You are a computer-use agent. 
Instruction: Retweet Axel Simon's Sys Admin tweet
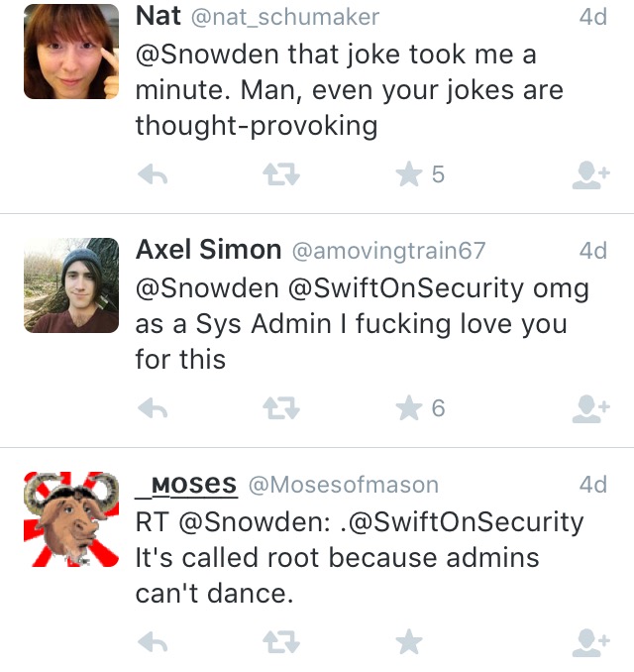(x=280, y=407)
